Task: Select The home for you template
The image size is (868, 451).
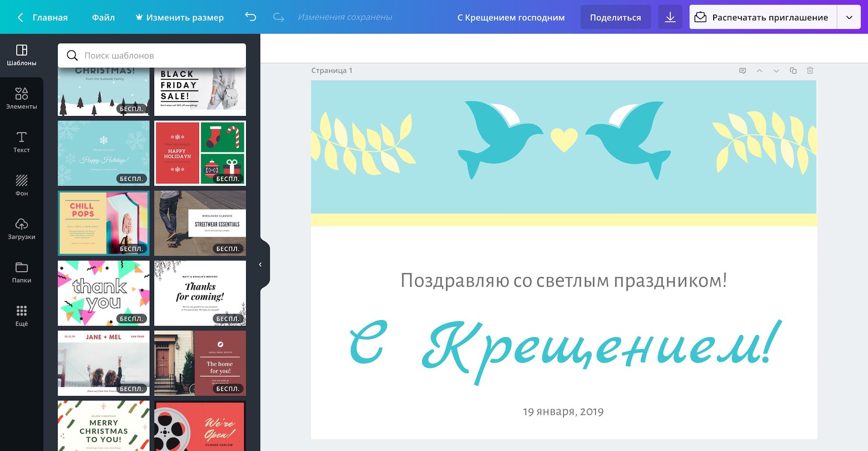Action: pos(200,363)
